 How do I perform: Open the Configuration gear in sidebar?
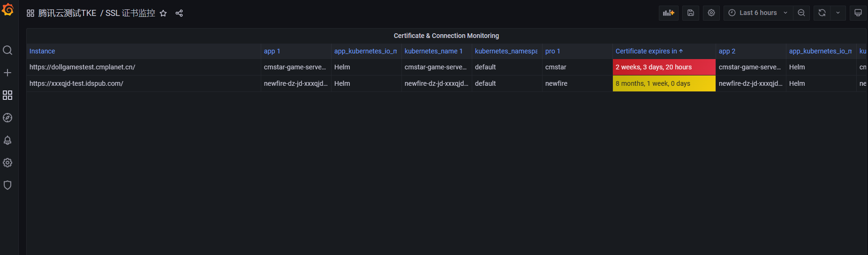click(x=8, y=163)
